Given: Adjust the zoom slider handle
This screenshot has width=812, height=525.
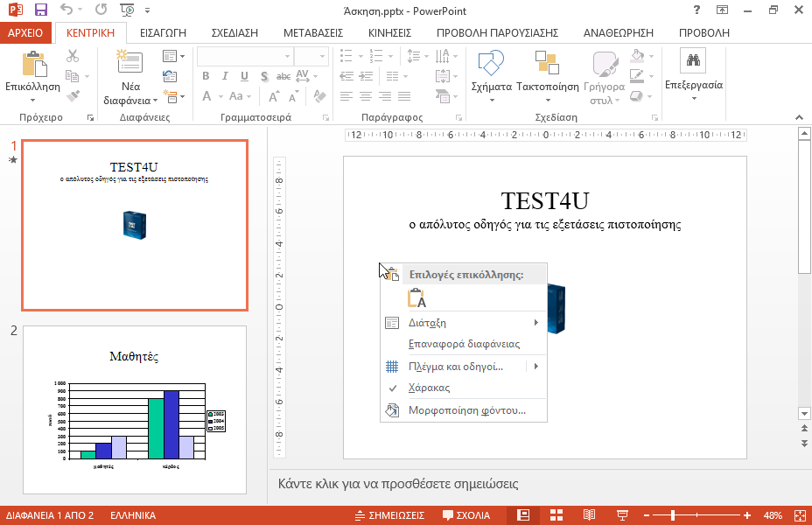Looking at the screenshot, I should pos(673,515).
